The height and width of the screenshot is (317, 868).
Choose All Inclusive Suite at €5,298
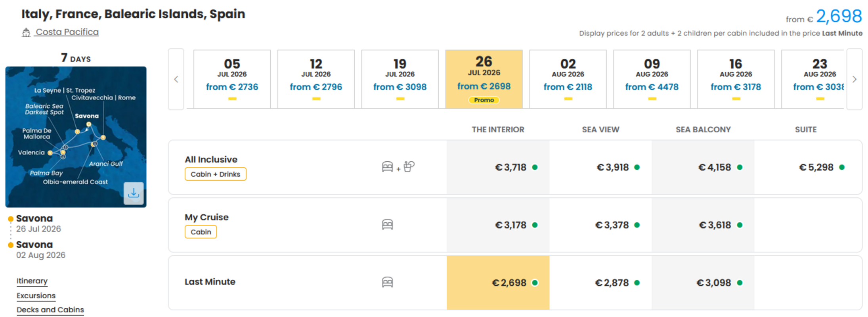[x=808, y=167]
